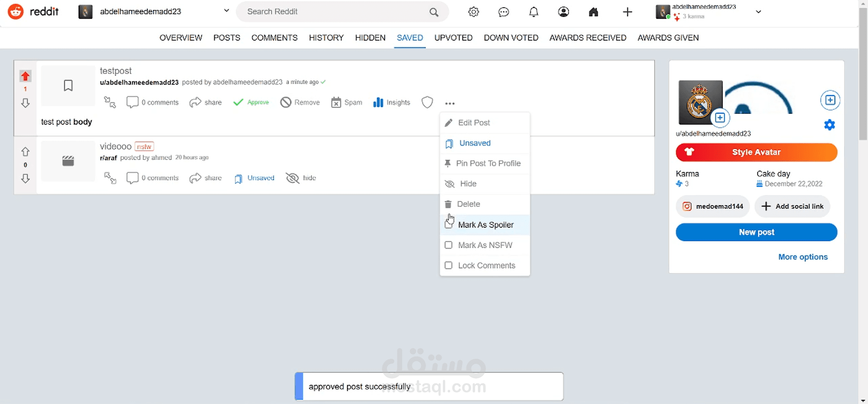
Task: Select Unsaved in the dropdown menu
Action: pos(485,143)
